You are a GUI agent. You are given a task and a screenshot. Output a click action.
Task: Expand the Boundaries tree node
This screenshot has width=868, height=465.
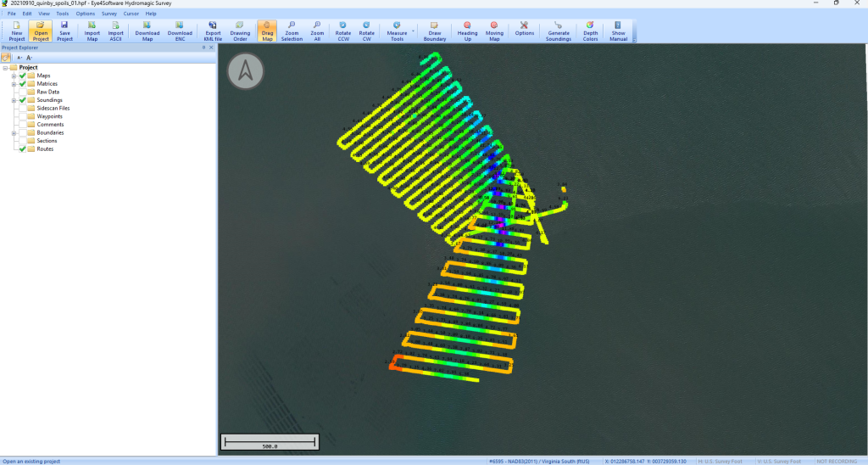click(14, 132)
